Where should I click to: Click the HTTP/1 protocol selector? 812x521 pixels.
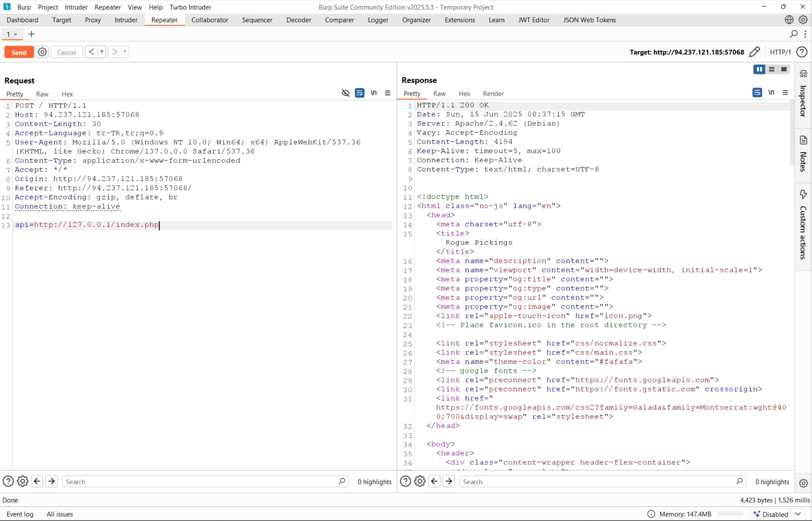780,52
